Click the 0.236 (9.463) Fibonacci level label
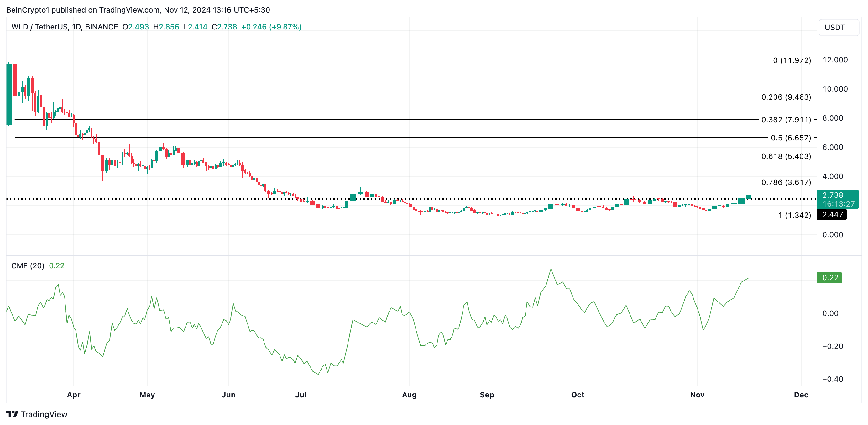Image resolution: width=868 pixels, height=425 pixels. (x=786, y=97)
